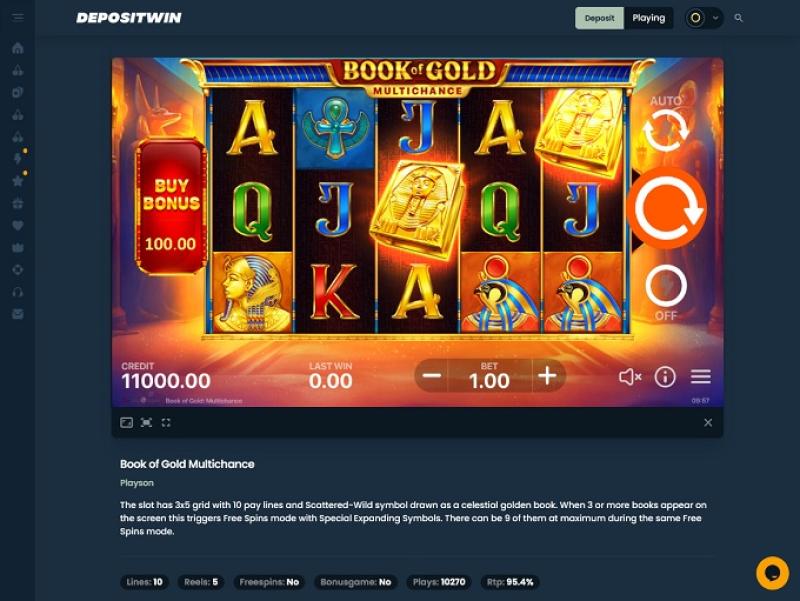Open the favorites heart sidebar icon
This screenshot has width=800, height=601.
click(18, 226)
